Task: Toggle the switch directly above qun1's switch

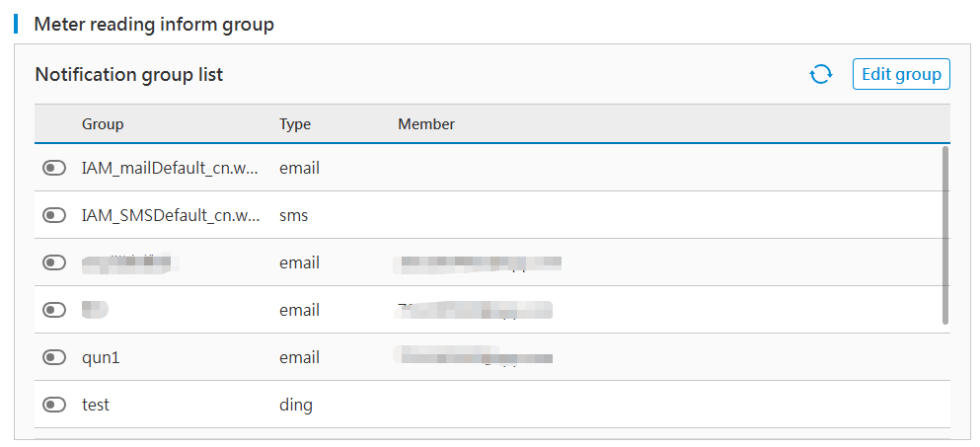Action: (54, 310)
